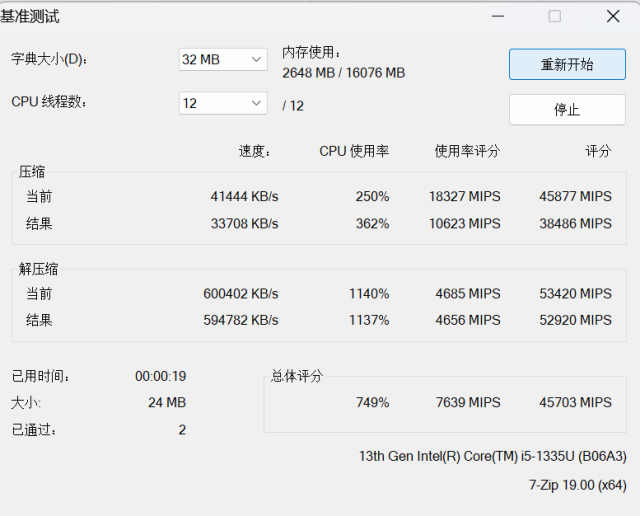Click the 总体评分 group label
This screenshot has width=640, height=516.
point(297,376)
